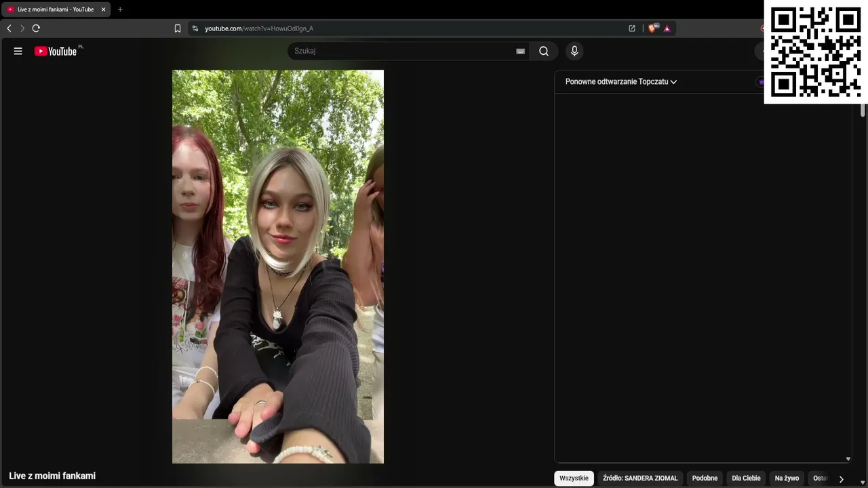Open the YouTube guide hamburger menu

tap(18, 51)
